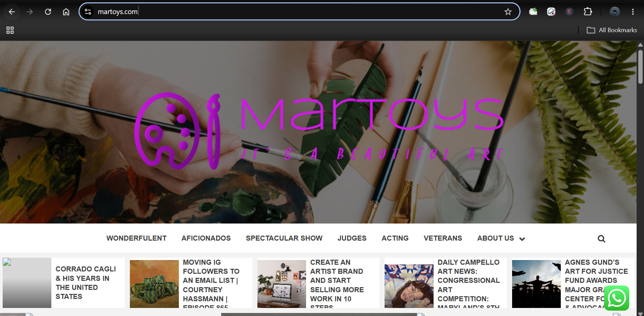Viewport: 644px width, 316px height.
Task: Click the browser forward arrow
Action: [30, 12]
